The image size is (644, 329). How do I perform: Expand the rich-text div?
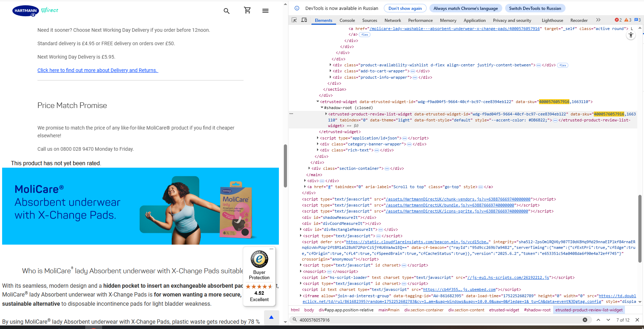(x=318, y=150)
